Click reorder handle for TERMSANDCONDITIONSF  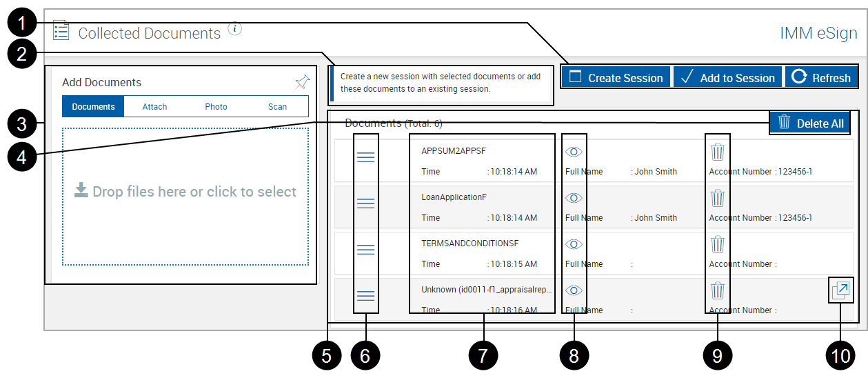pyautogui.click(x=365, y=250)
